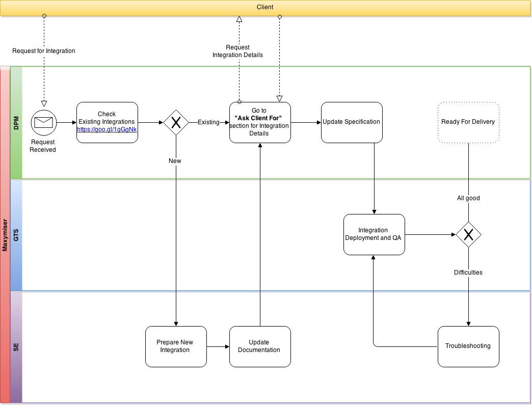The width and height of the screenshot is (532, 406).
Task: Select the Troubleshooting task box
Action: click(468, 346)
